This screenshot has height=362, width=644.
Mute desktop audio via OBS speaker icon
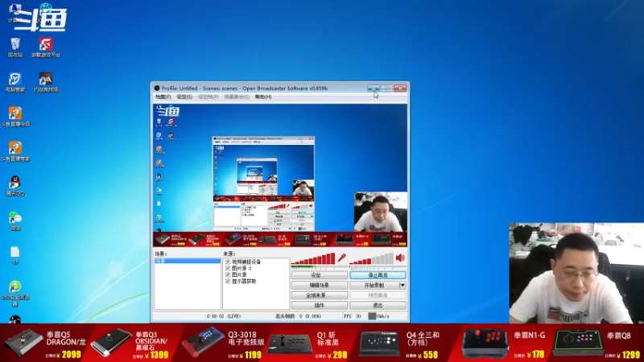[400, 257]
